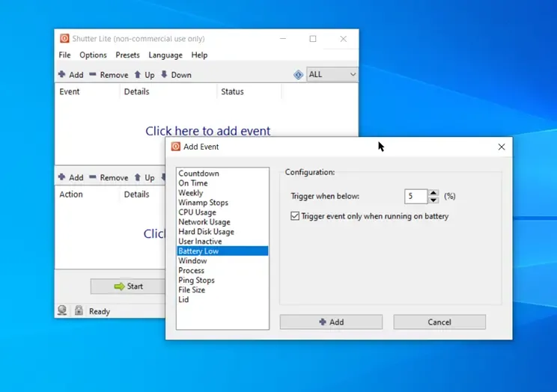
Task: Click Cancel in Add Event dialog
Action: (439, 322)
